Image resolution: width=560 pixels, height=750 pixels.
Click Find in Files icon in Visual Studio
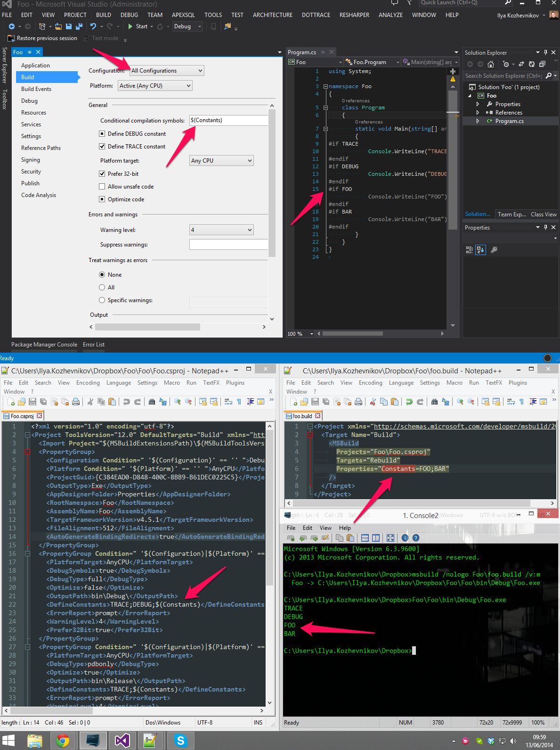coord(228,26)
